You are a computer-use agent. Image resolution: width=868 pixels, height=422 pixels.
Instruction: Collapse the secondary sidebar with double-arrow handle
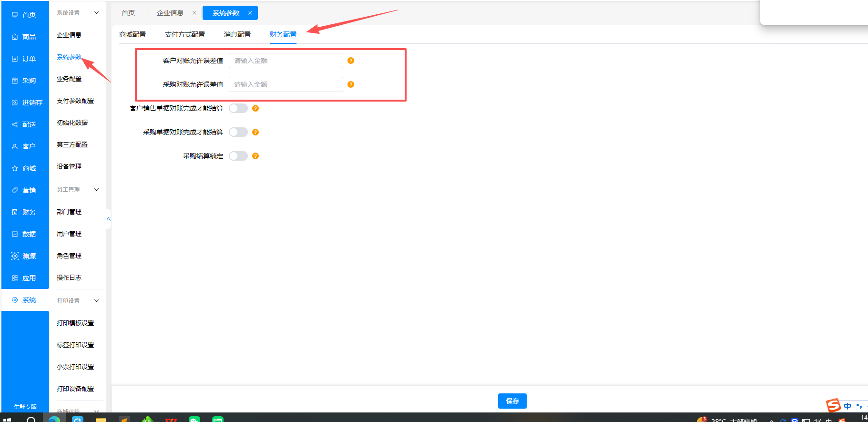(x=109, y=219)
